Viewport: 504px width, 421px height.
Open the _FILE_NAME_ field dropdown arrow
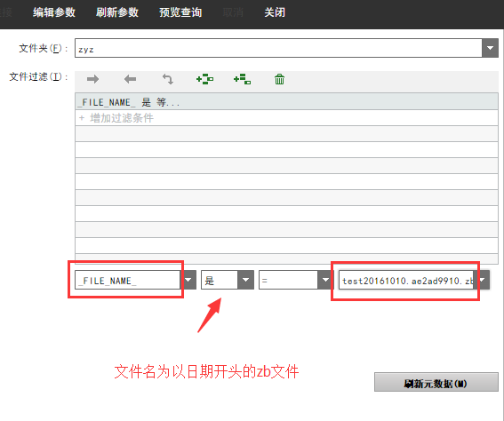188,280
